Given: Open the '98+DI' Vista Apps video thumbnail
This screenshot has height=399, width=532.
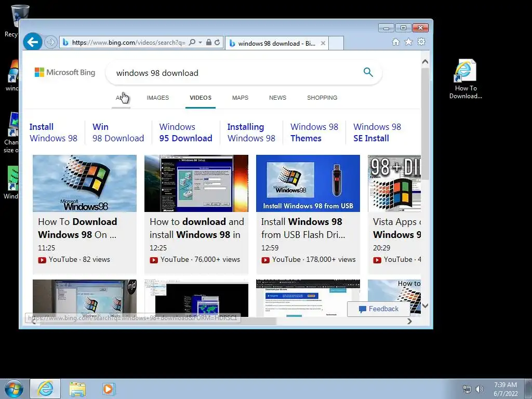Looking at the screenshot, I should tap(394, 183).
